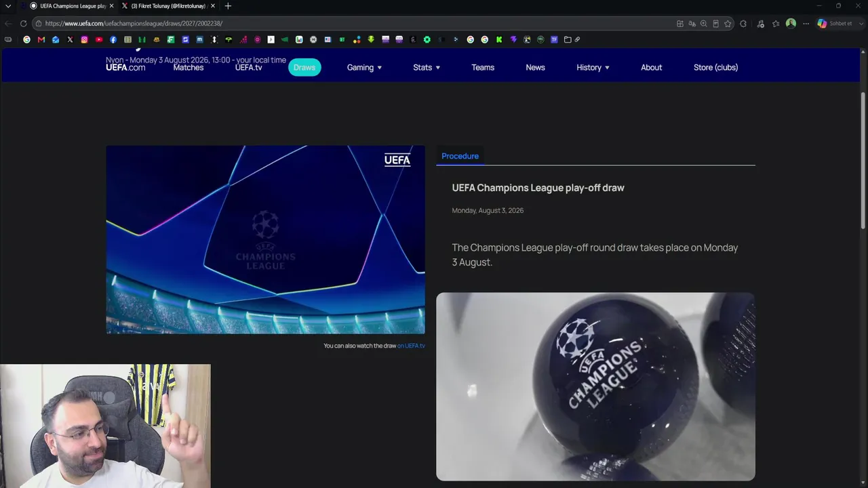Open the purple 'TF' bookmark
The image size is (868, 488).
click(x=554, y=39)
